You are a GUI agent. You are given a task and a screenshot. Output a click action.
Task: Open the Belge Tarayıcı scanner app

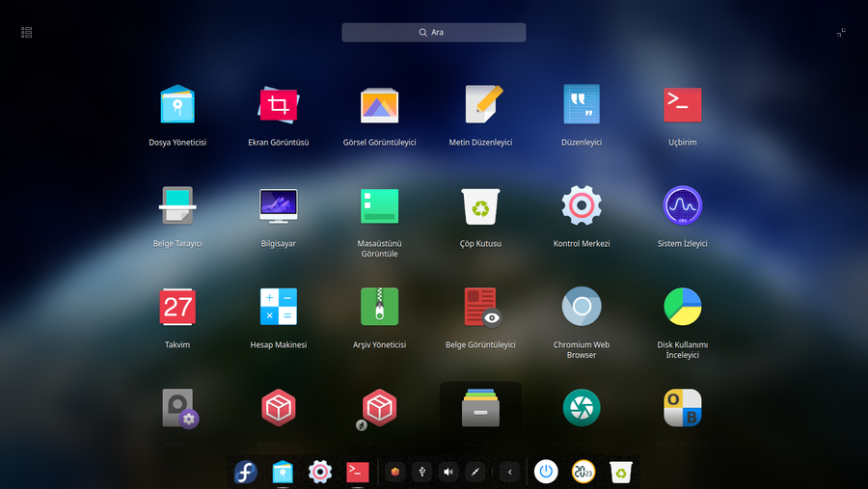coord(177,205)
